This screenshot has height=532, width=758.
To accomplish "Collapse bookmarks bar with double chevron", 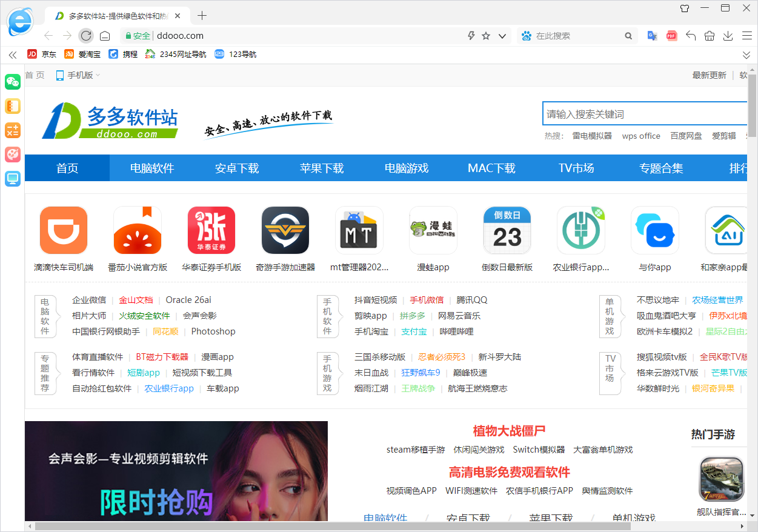I will (13, 55).
